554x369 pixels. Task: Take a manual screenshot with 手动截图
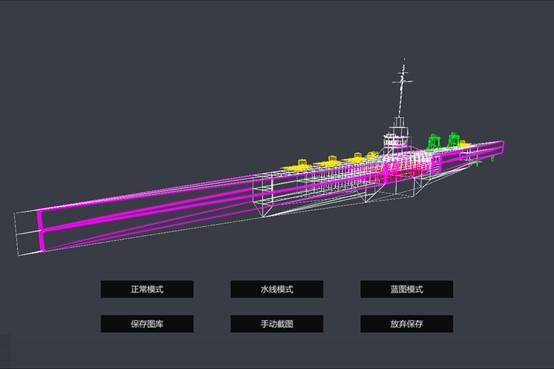point(277,324)
